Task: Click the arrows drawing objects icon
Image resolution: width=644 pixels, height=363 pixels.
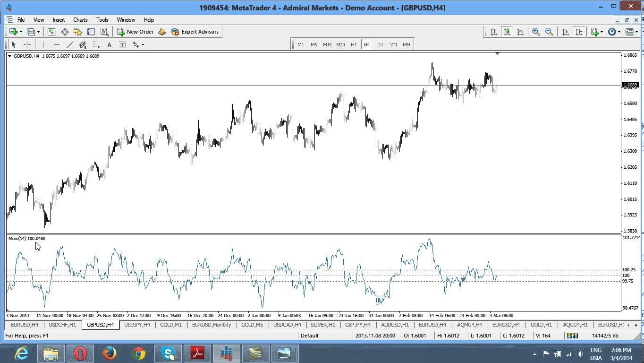Action: click(x=136, y=44)
